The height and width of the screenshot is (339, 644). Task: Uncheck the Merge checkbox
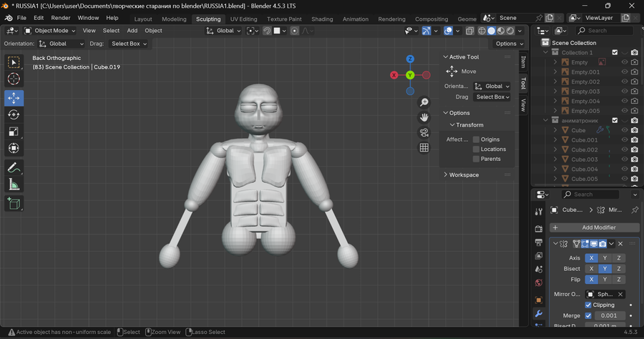click(x=588, y=315)
